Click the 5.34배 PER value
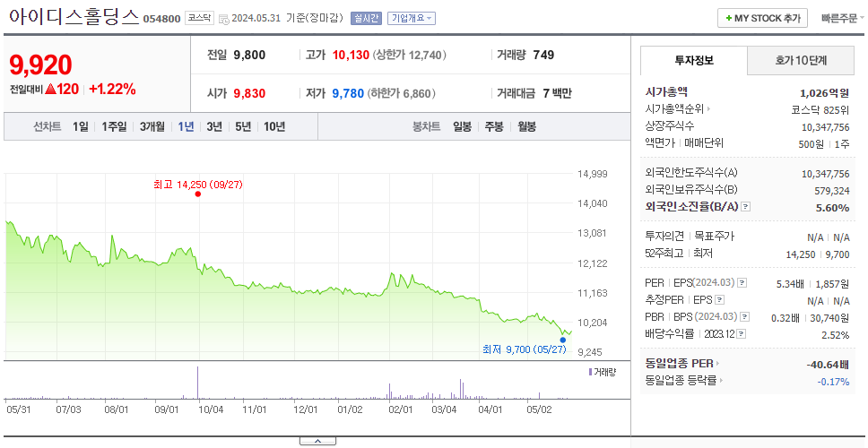The height and width of the screenshot is (448, 868). pyautogui.click(x=790, y=284)
